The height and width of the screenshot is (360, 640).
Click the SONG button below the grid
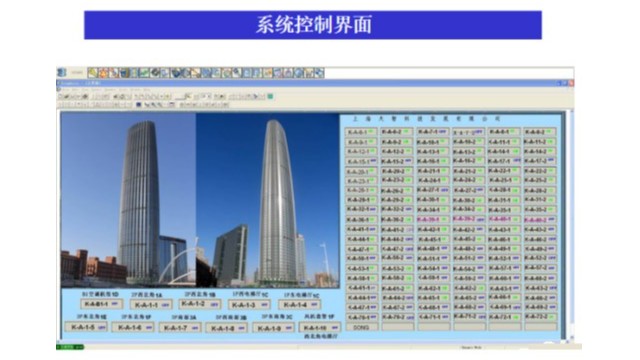(361, 327)
